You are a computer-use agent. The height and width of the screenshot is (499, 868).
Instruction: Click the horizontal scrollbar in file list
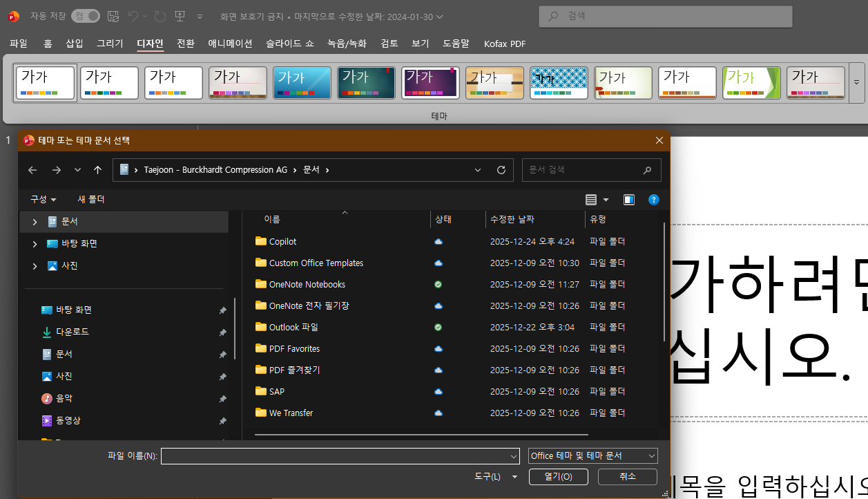click(x=421, y=435)
